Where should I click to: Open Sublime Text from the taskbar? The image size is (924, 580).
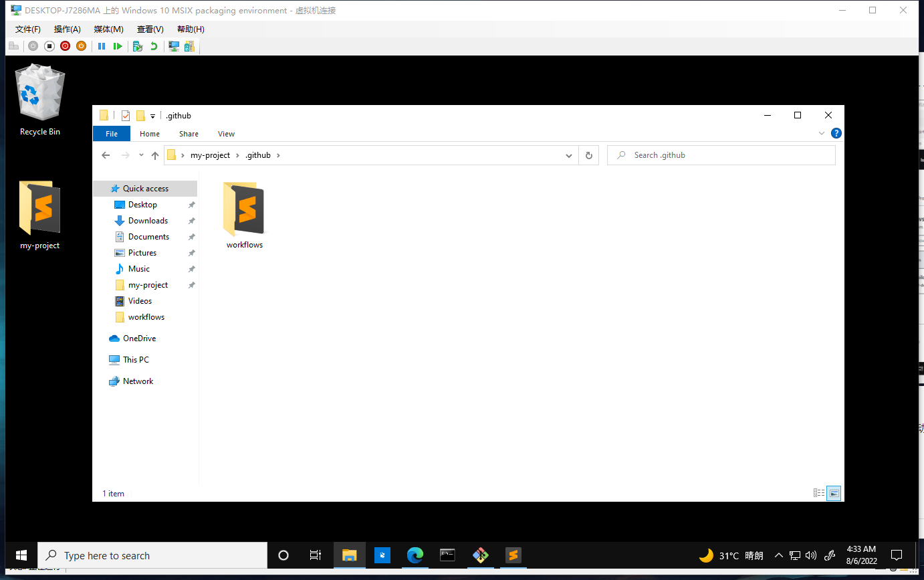pyautogui.click(x=513, y=555)
